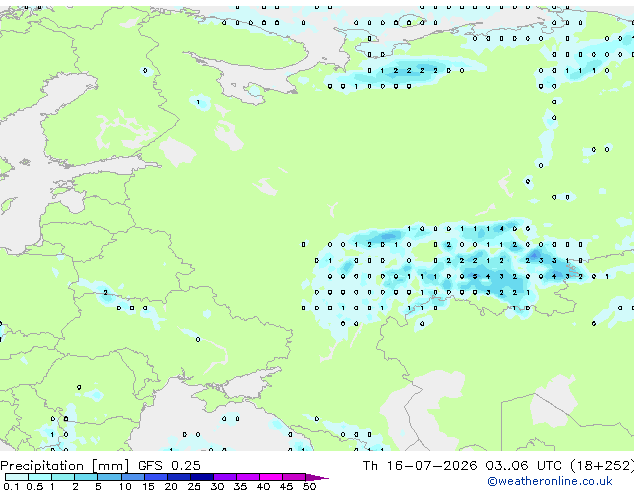The height and width of the screenshot is (490, 634).
Task: Select the 10–15 mm blue legend swatch
Action: [x=132, y=477]
